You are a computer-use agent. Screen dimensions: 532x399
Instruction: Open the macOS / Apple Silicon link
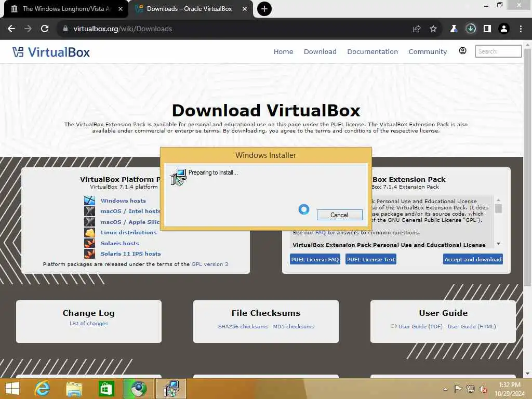(x=130, y=222)
